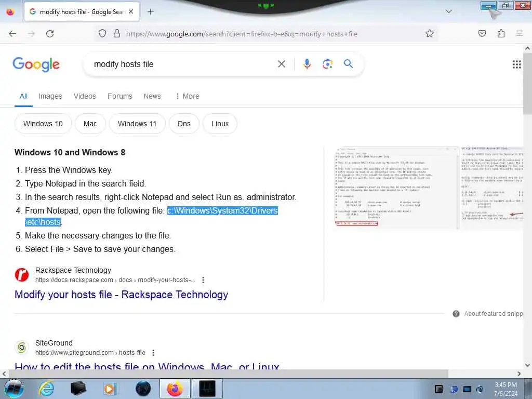Click the Rackspace Technology site favicon
The width and height of the screenshot is (532, 399).
click(x=22, y=275)
